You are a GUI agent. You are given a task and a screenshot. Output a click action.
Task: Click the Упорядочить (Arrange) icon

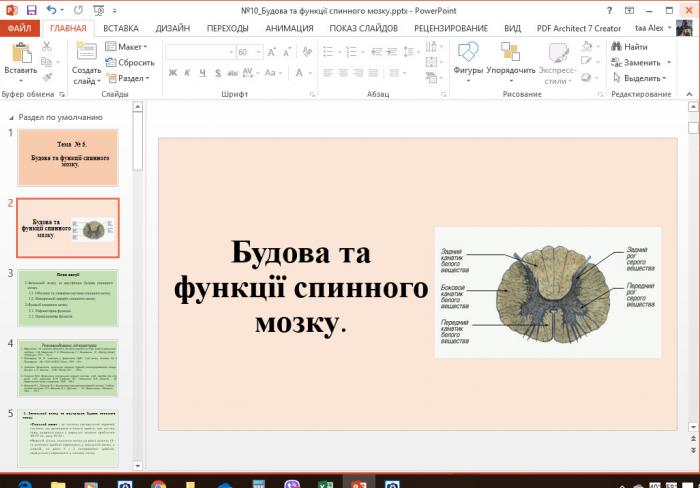point(511,52)
